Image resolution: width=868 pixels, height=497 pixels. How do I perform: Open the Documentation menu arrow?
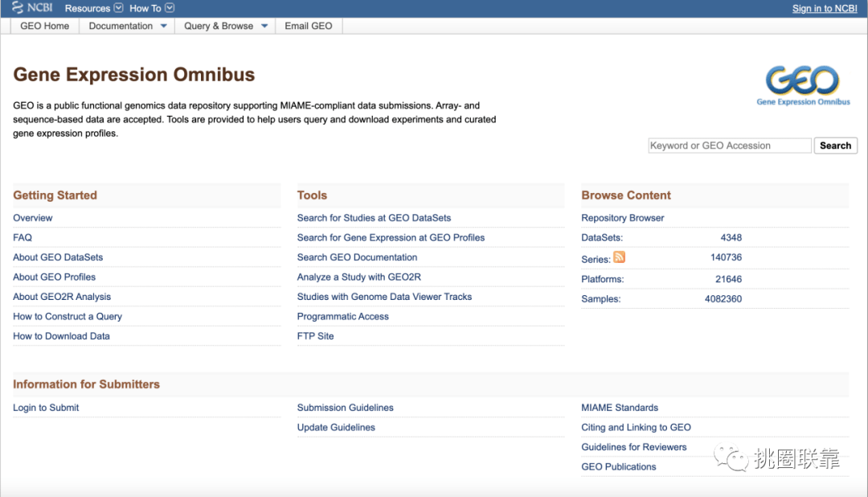point(163,26)
